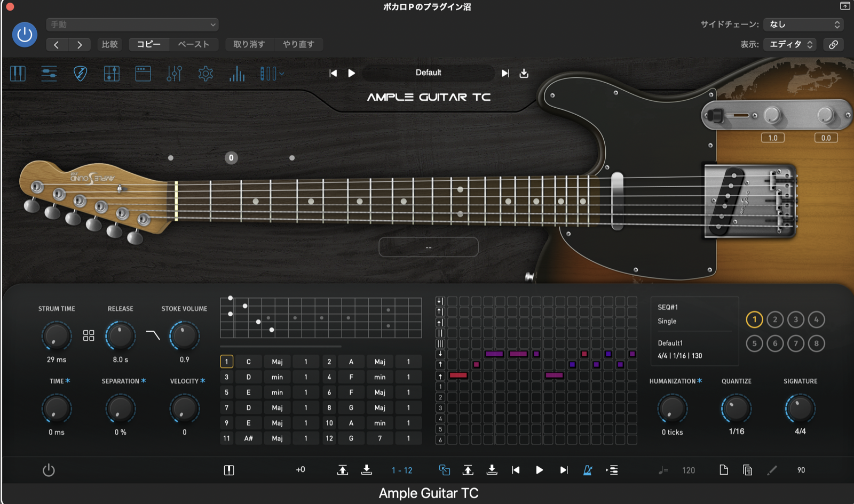Open chord type min for chord slot 4
The height and width of the screenshot is (504, 854).
coord(379,377)
